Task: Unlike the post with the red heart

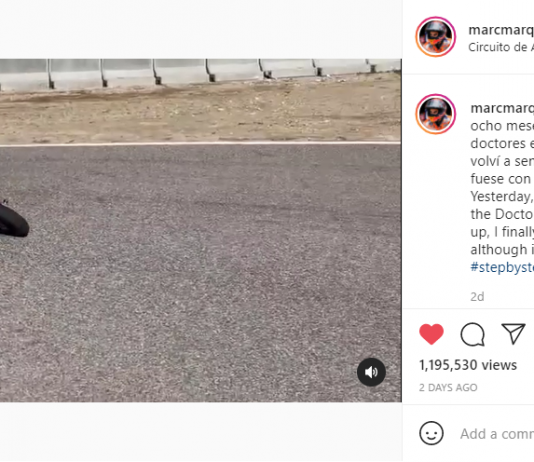Action: 431,334
